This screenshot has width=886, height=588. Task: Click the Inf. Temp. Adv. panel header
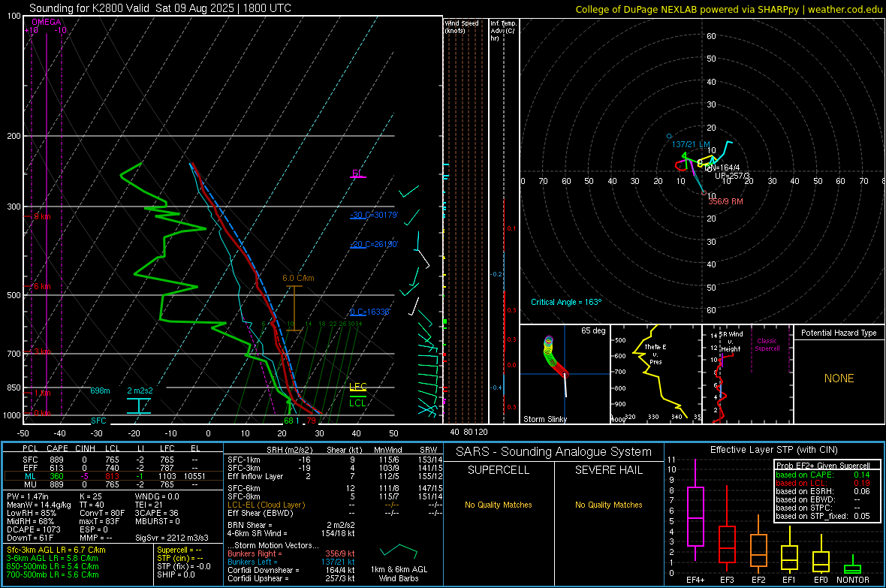pyautogui.click(x=503, y=31)
